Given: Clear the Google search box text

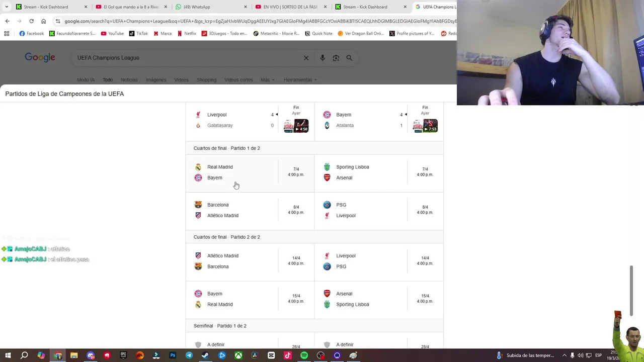Looking at the screenshot, I should [x=306, y=58].
